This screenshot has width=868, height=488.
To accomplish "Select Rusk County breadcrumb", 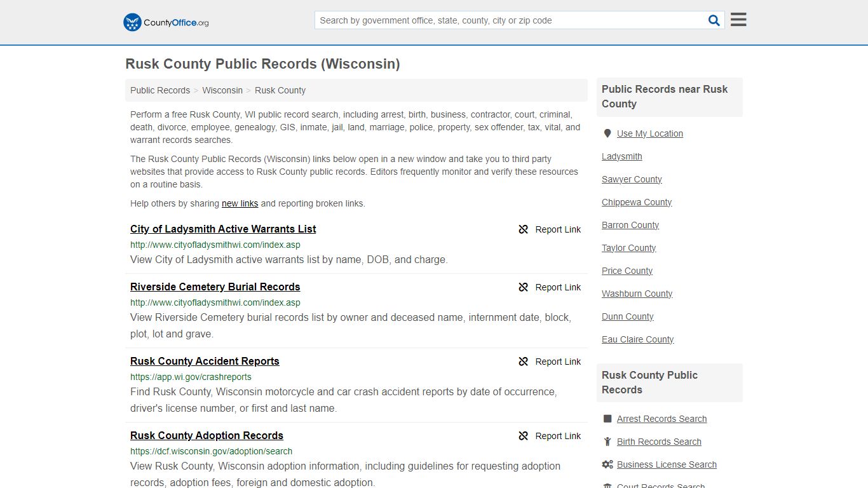I will 280,90.
